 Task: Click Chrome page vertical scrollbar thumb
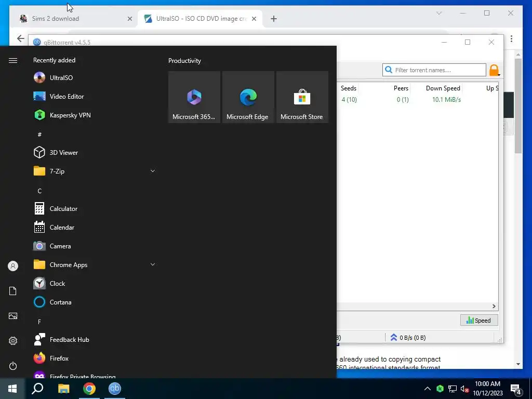518,106
